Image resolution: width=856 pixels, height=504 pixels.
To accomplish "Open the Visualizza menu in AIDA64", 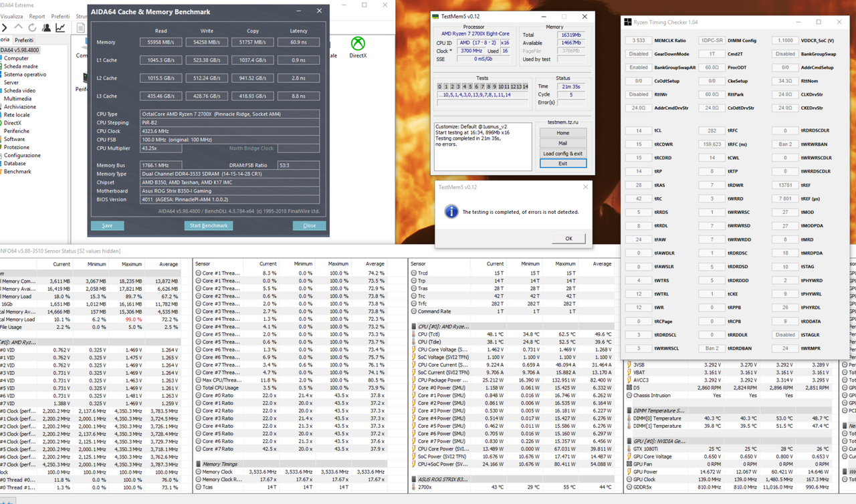I will [x=11, y=16].
